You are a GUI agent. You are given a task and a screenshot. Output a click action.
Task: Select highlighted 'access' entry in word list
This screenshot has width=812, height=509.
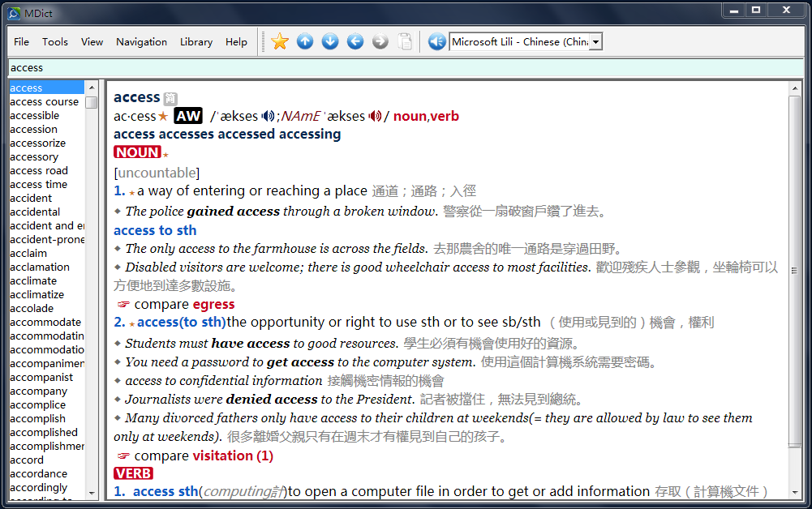click(x=46, y=88)
